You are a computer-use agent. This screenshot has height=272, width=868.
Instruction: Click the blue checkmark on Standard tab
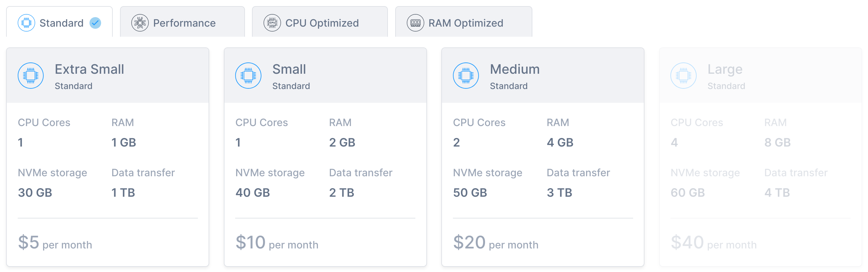click(95, 23)
